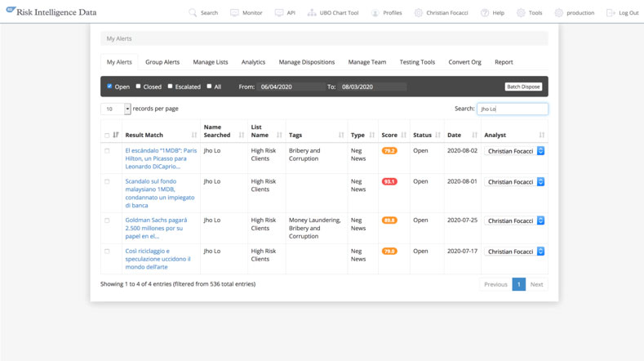Open the Tools gear icon
The height and width of the screenshot is (361, 644).
(x=521, y=13)
